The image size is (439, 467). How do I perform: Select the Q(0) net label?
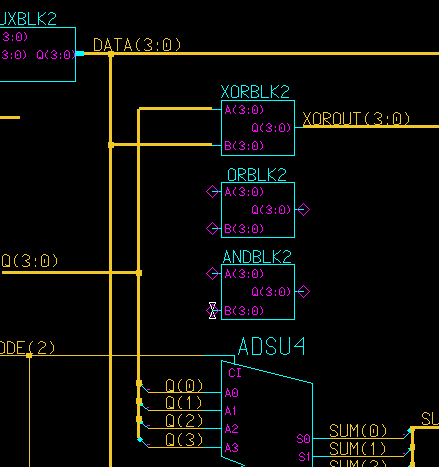pos(184,386)
